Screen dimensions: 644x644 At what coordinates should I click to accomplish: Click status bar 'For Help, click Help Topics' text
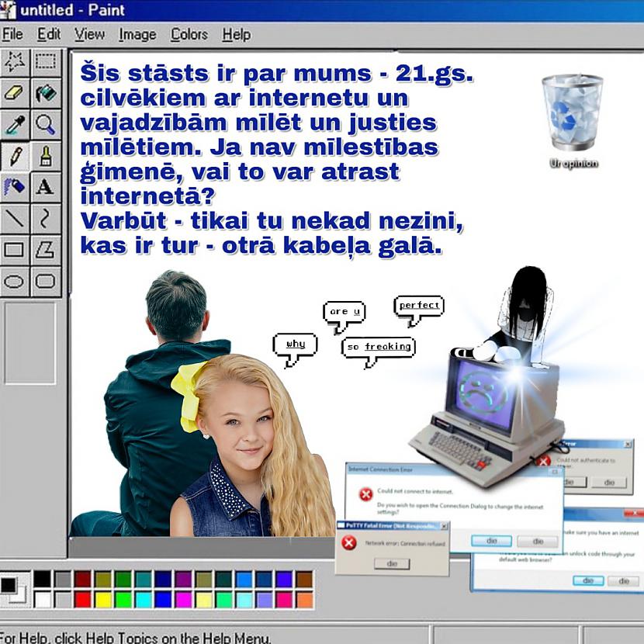(x=135, y=638)
